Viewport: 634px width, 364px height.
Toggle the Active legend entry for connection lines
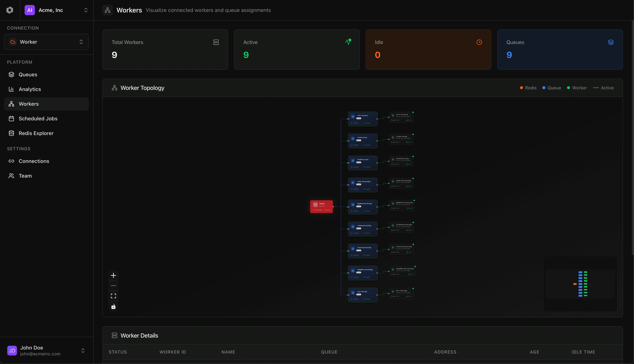click(x=604, y=88)
